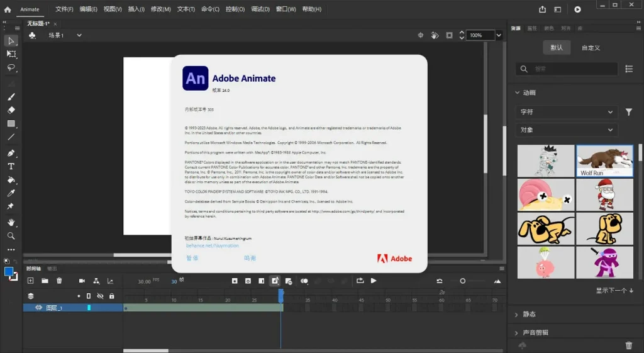The image size is (644, 353).
Task: Toggle onion skin button
Action: point(304,281)
